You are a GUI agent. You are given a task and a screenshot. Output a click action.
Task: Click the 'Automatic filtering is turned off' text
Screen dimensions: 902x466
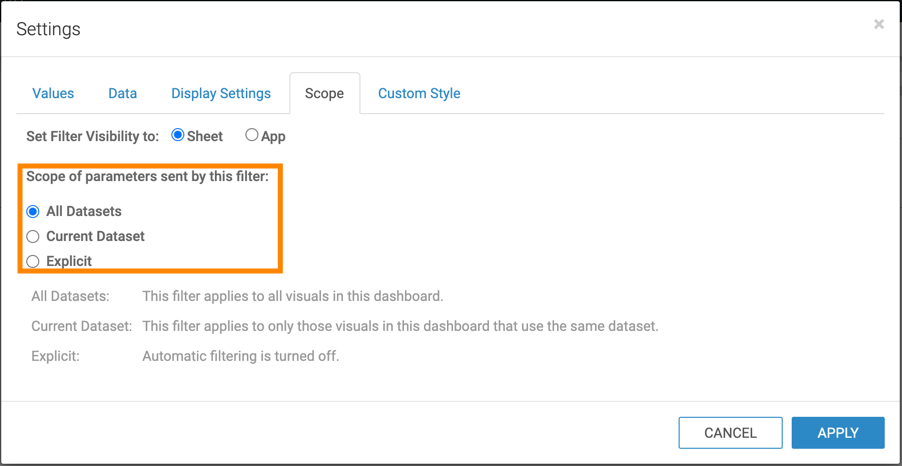pyautogui.click(x=240, y=355)
